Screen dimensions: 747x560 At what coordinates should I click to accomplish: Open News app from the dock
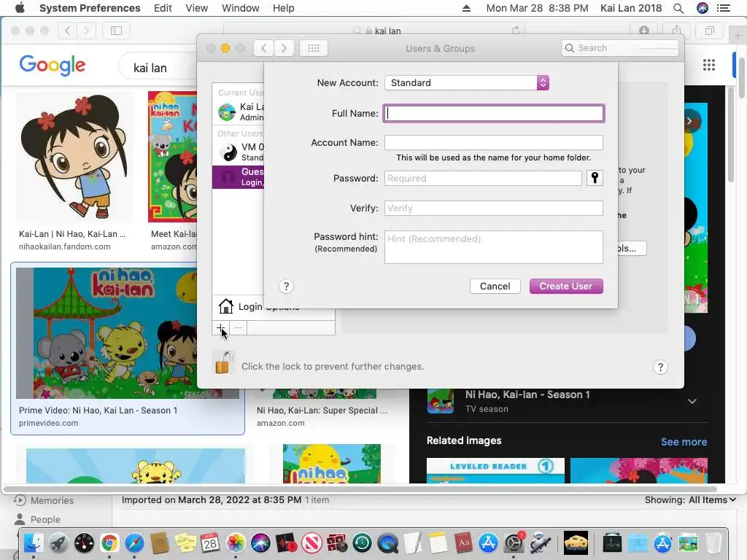pyautogui.click(x=311, y=542)
